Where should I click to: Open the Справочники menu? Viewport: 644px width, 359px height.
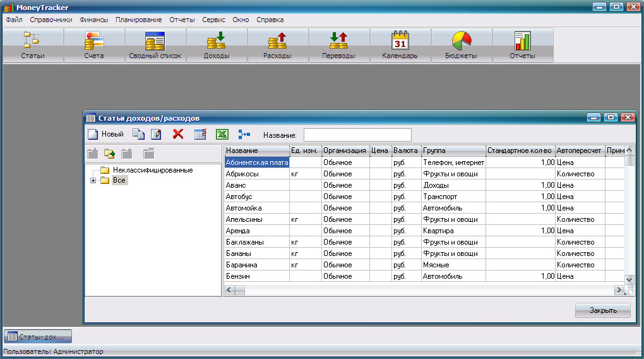[51, 20]
